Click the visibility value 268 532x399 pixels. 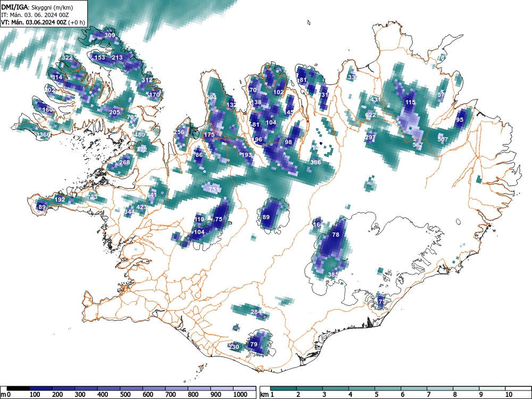click(124, 162)
